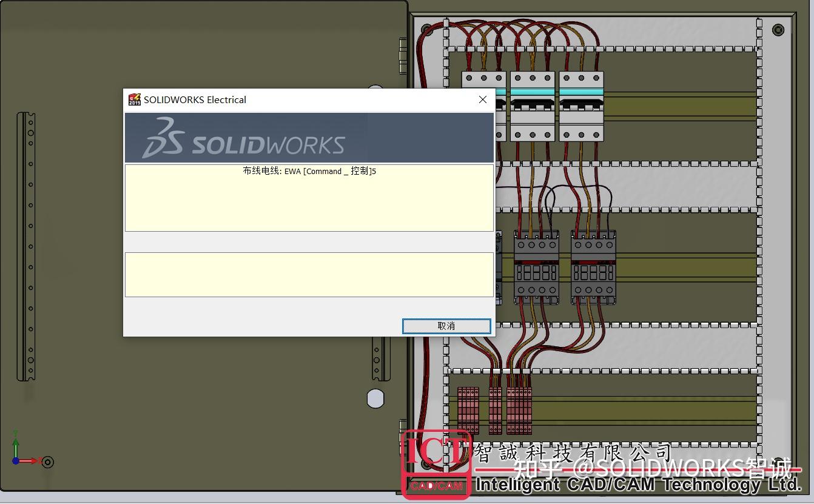Select a contactor on the middle DIN rail
This screenshot has width=814, height=504.
click(537, 267)
